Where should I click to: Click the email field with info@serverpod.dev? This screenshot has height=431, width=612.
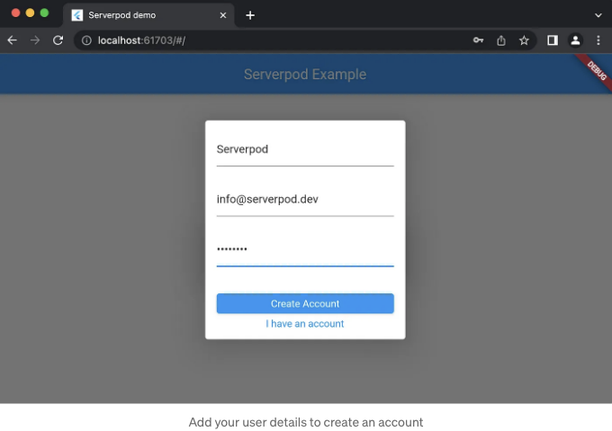305,199
